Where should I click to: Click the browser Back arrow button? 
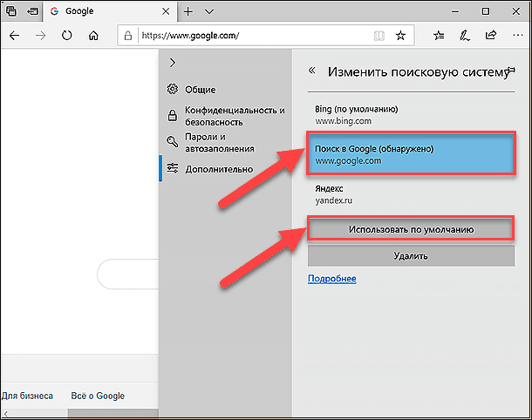pos(15,37)
